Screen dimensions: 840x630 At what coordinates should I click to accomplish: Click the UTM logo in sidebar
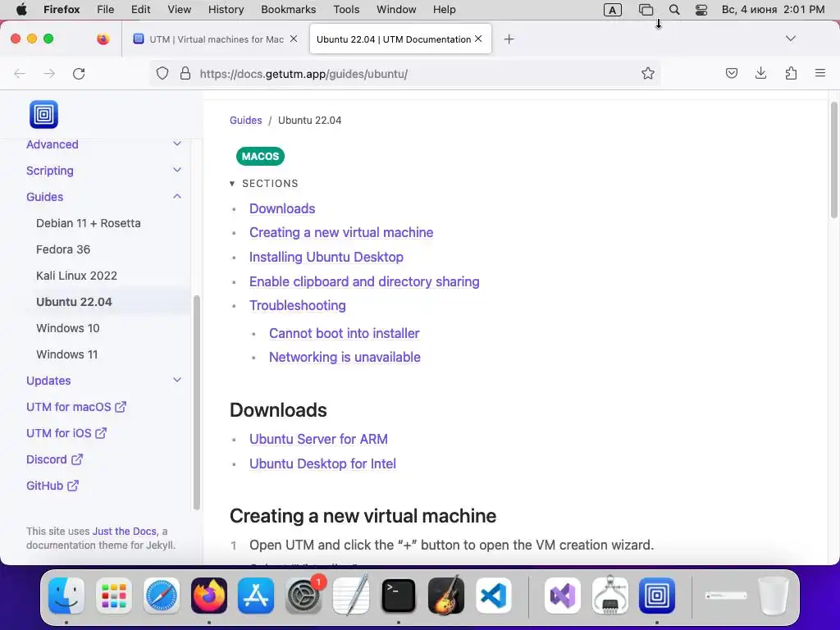[44, 114]
